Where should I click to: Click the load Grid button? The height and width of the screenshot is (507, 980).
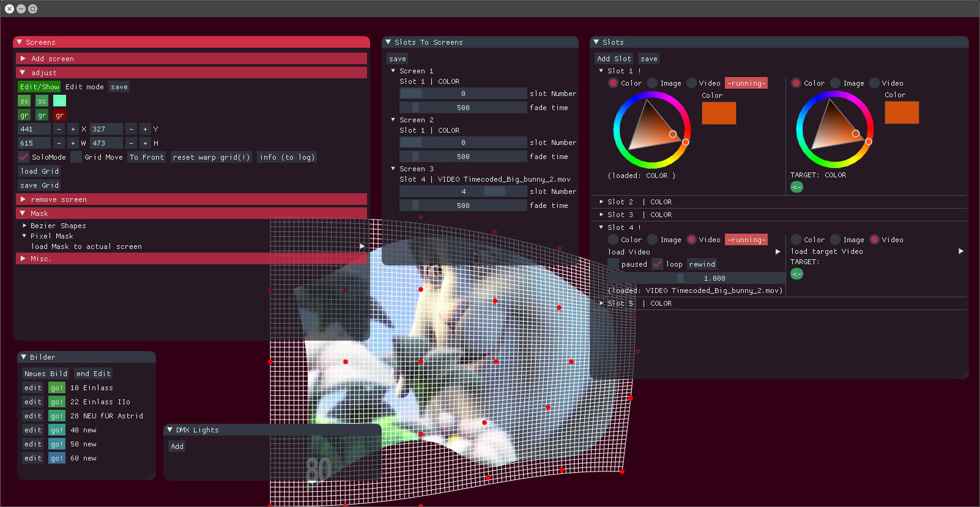click(39, 171)
